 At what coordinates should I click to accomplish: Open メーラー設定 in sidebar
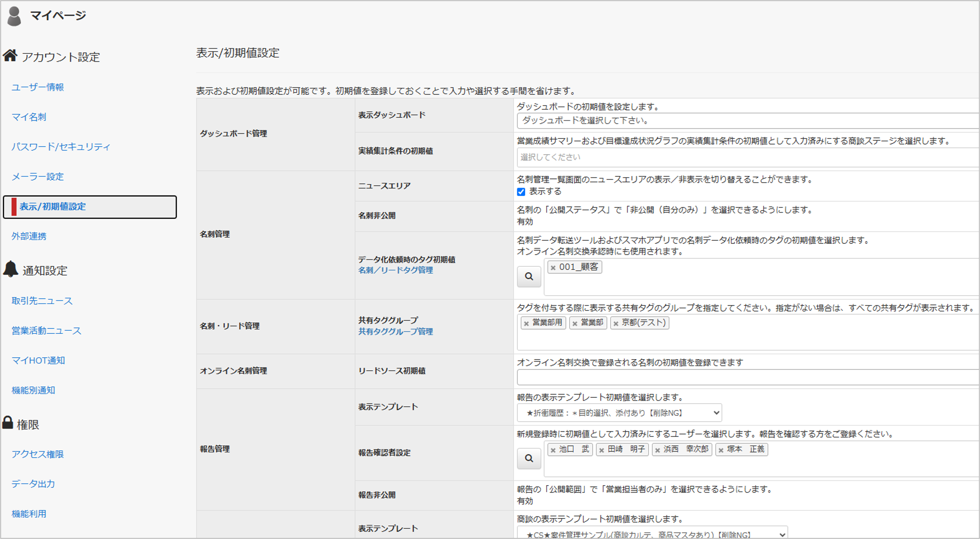click(x=38, y=177)
